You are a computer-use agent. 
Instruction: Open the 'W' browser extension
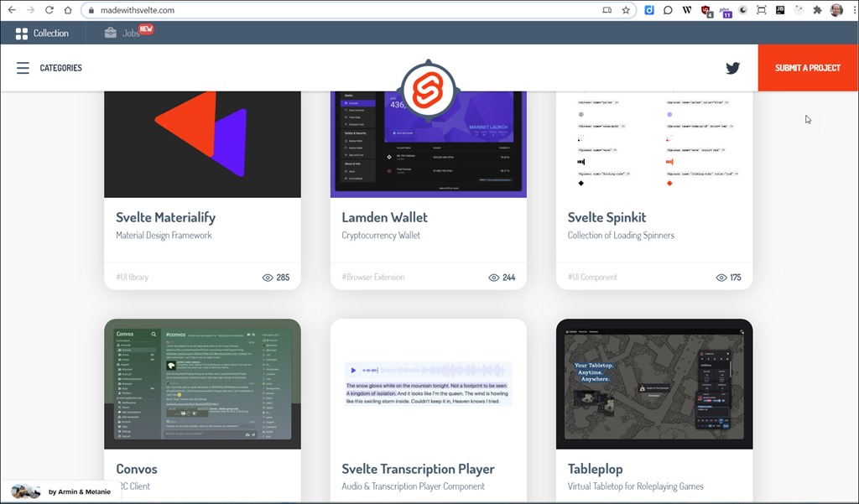click(686, 10)
